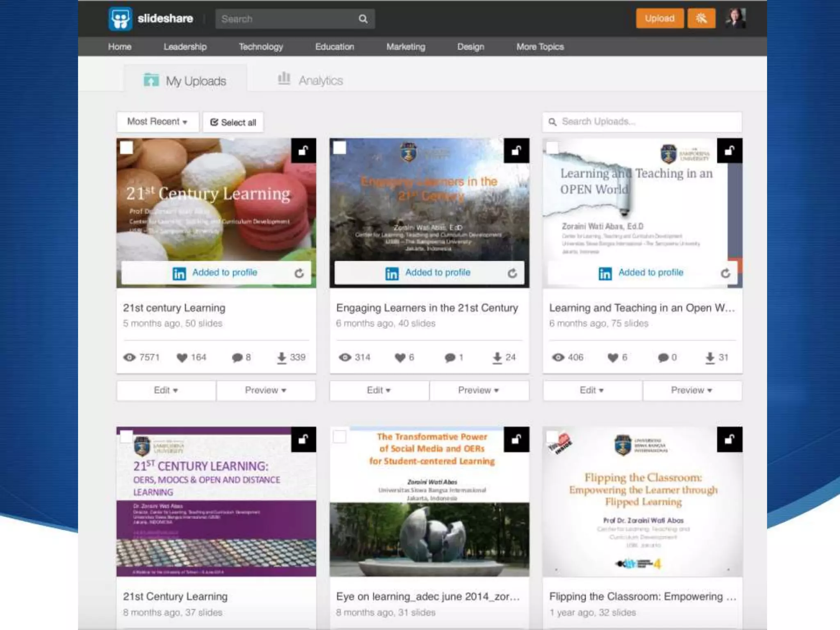Click the Select all button
Screen dimensions: 840x630
233,122
